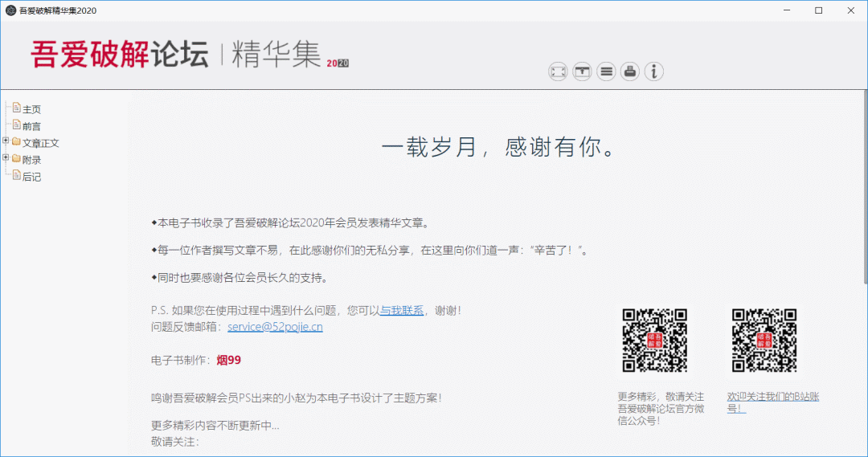Viewport: 868px width, 457px height.
Task: Open the 欢迎关注我们的B站账号 link
Action: click(x=773, y=402)
